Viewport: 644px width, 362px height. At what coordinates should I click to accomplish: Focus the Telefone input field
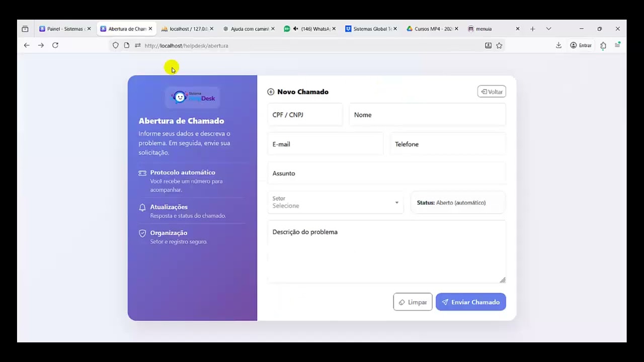point(448,144)
